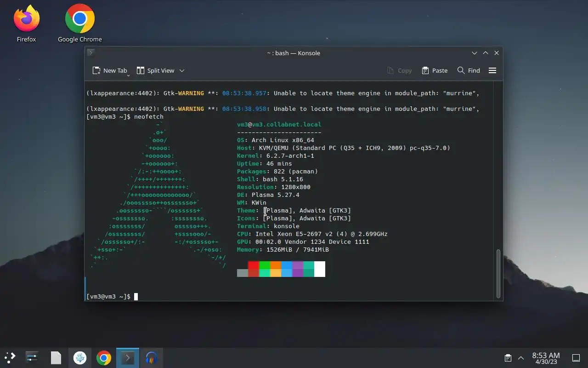Screen dimensions: 588x368
Task: Click the Split View button
Action: tap(155, 70)
